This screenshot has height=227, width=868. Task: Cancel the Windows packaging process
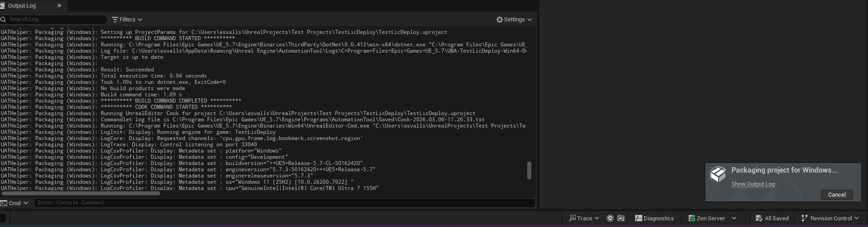[x=836, y=195]
